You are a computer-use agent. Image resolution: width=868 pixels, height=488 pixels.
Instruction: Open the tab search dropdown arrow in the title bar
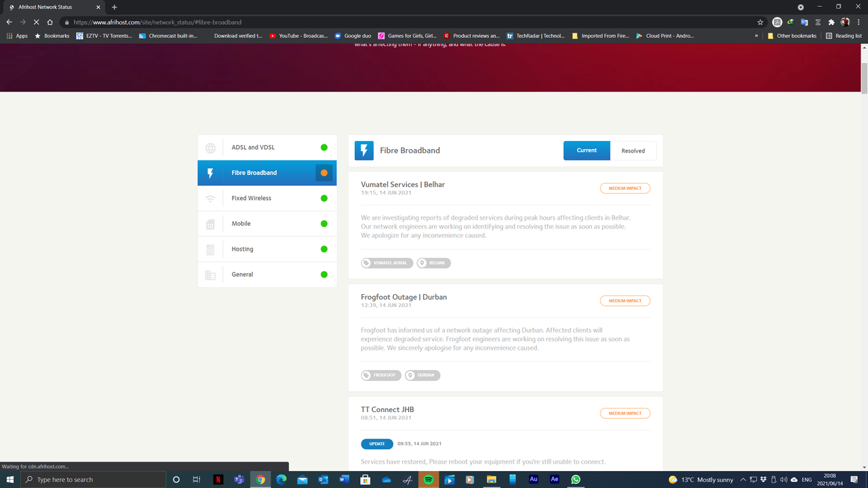click(x=801, y=7)
